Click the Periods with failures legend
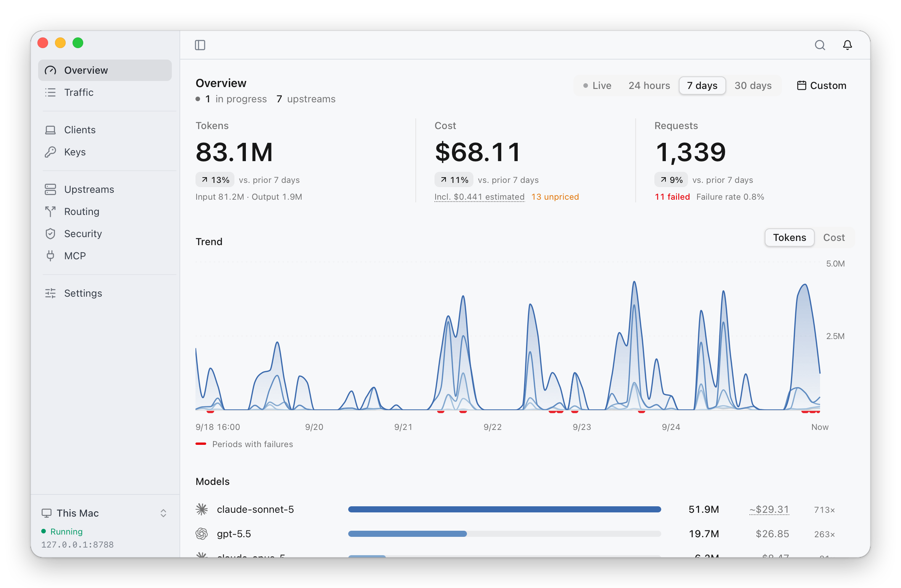 244,444
